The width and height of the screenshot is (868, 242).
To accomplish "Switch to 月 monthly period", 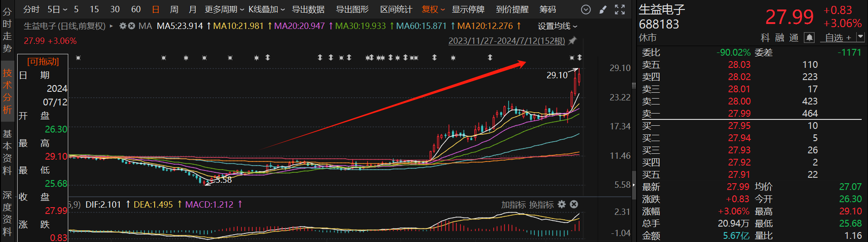I will 193,9.
